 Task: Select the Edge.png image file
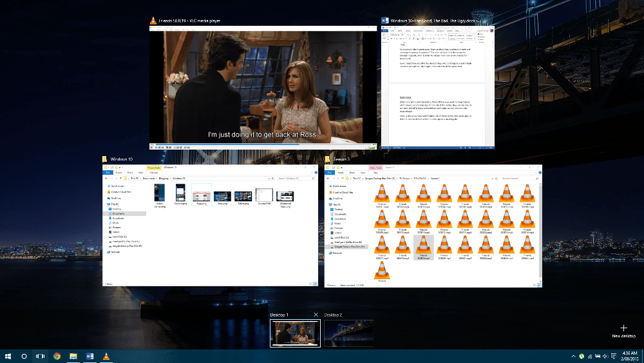pyautogui.click(x=201, y=195)
